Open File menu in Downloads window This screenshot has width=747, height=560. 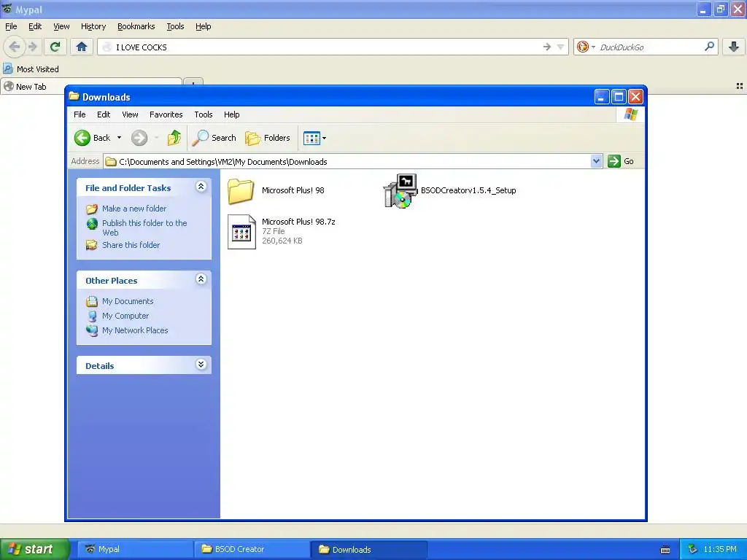click(80, 114)
